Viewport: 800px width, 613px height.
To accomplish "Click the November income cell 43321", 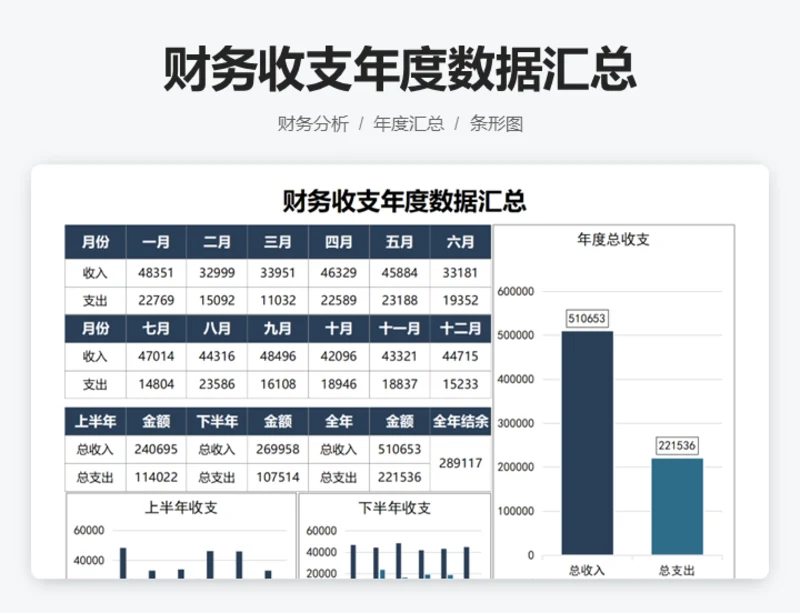I will click(399, 356).
